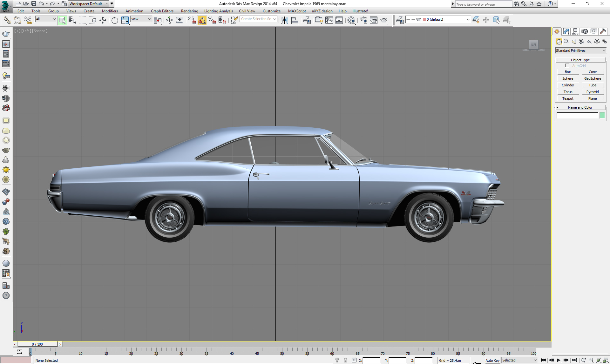Image resolution: width=610 pixels, height=364 pixels.
Task: Toggle the Window/Crossing selection mode
Action: pos(93,20)
